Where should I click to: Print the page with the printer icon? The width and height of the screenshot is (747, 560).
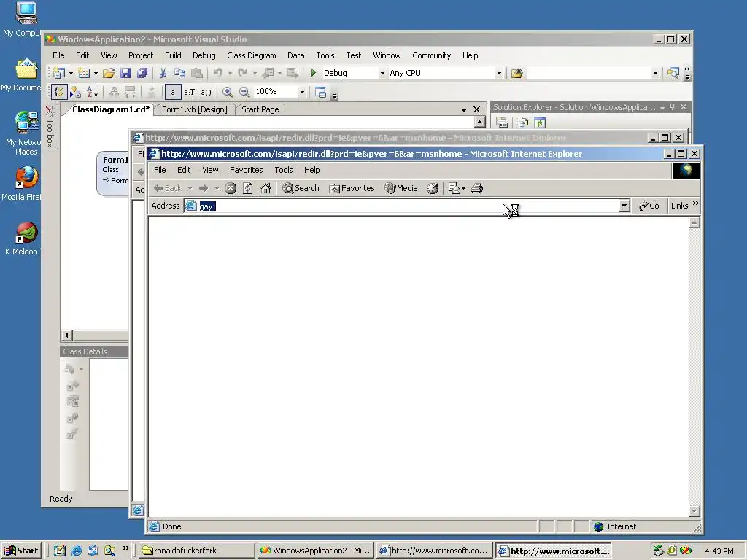pos(477,189)
